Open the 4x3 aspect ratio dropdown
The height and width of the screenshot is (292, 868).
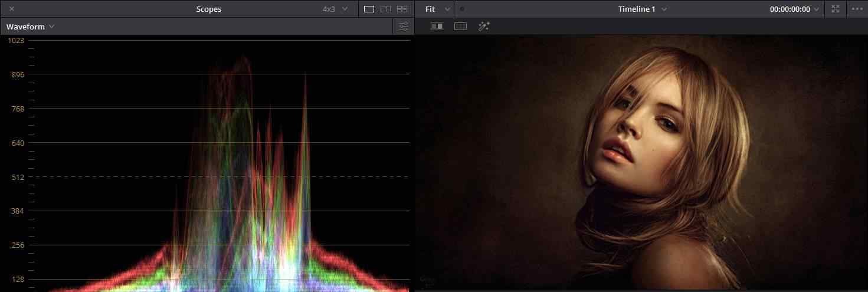click(335, 9)
